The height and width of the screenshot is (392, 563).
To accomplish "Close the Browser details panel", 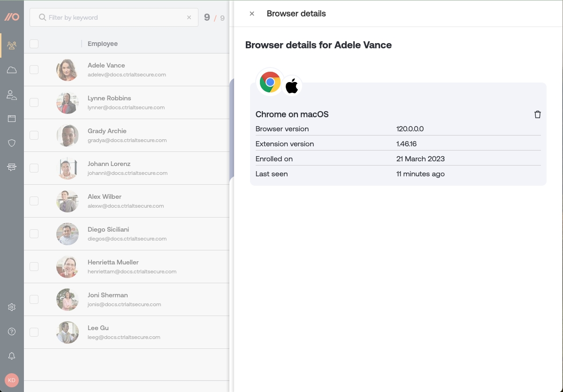I will click(251, 14).
